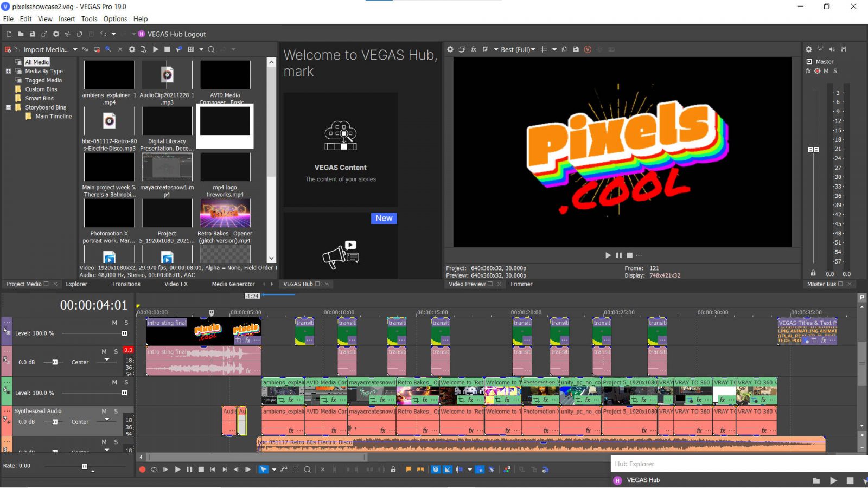Select the Normal edit tool

263,470
